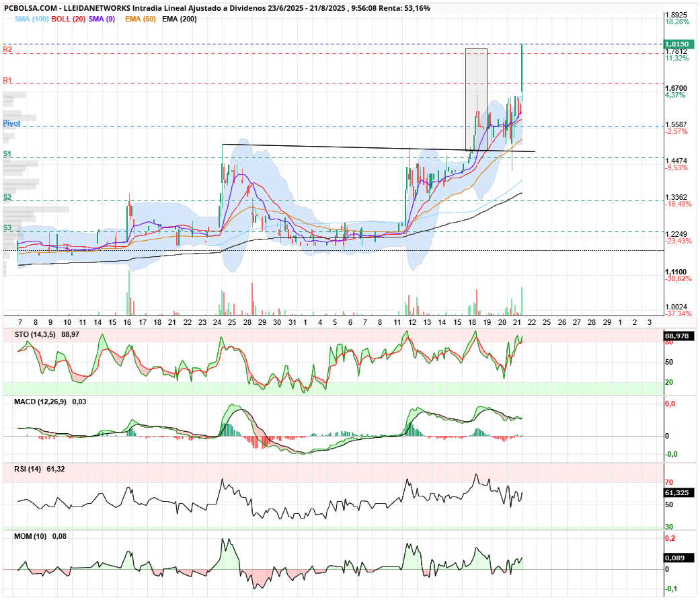Click the EMA (200) legend label
The width and height of the screenshot is (700, 600).
180,20
